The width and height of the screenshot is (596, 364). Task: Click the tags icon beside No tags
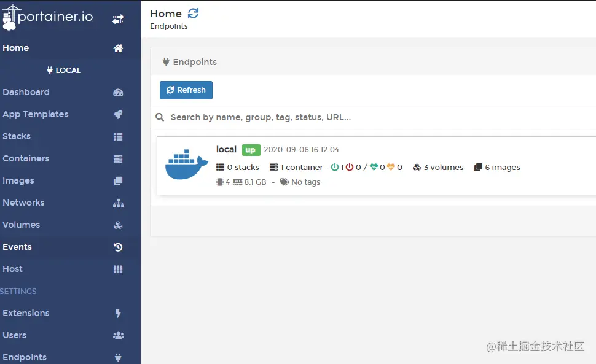(x=284, y=182)
